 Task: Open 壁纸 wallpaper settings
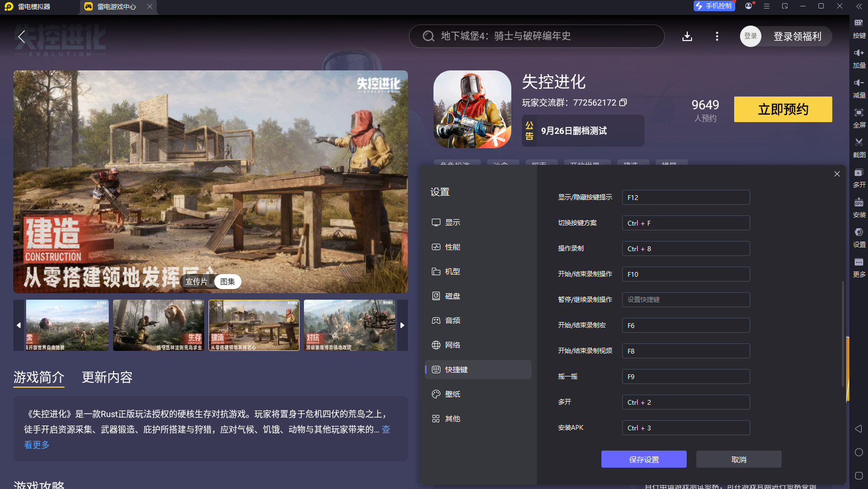(478, 394)
